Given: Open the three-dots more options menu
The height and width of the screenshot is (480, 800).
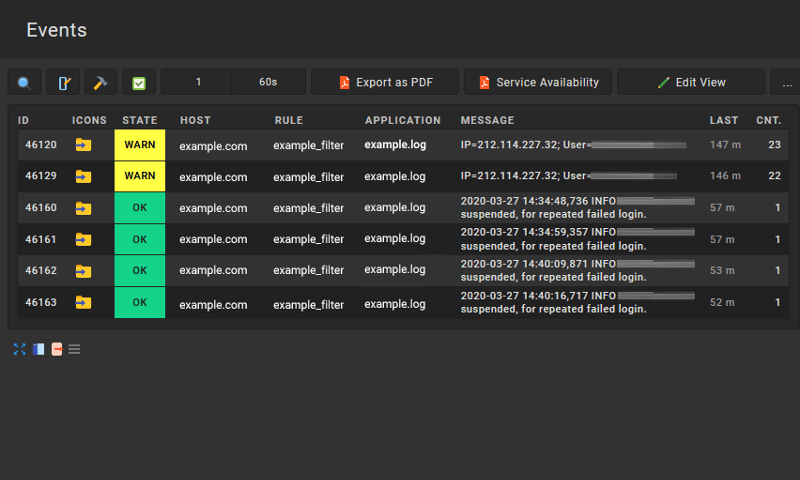Looking at the screenshot, I should pyautogui.click(x=786, y=82).
